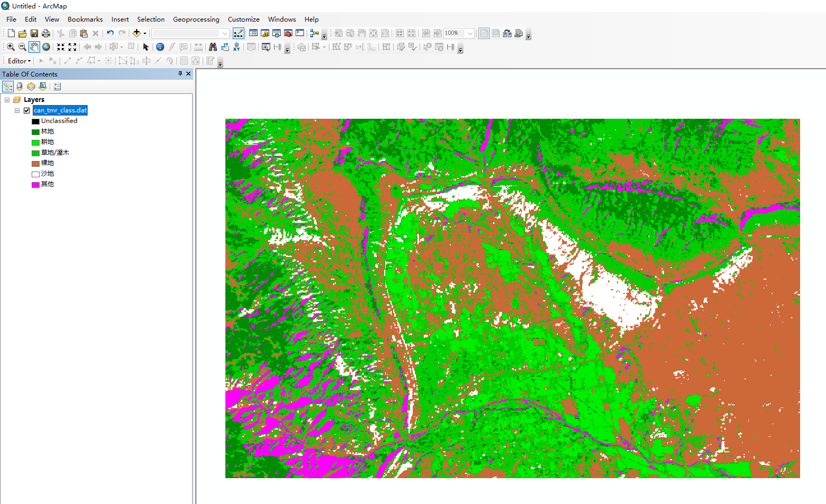Click the Undo button
Viewport: 826px width, 504px height.
(110, 33)
